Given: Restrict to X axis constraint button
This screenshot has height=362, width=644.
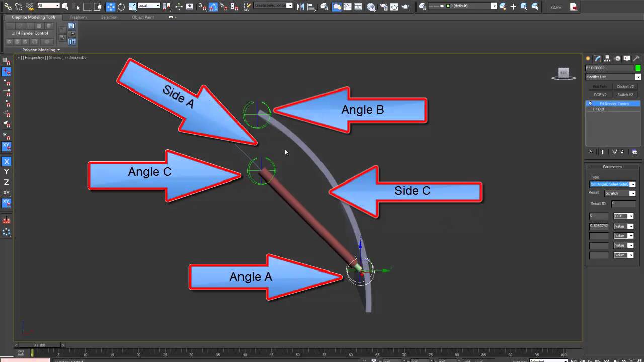Looking at the screenshot, I should [7, 161].
